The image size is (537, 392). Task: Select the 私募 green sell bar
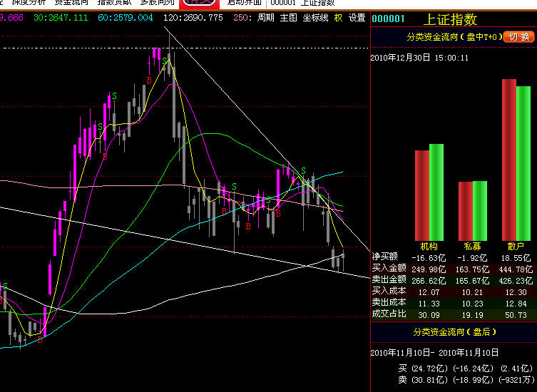tap(480, 211)
